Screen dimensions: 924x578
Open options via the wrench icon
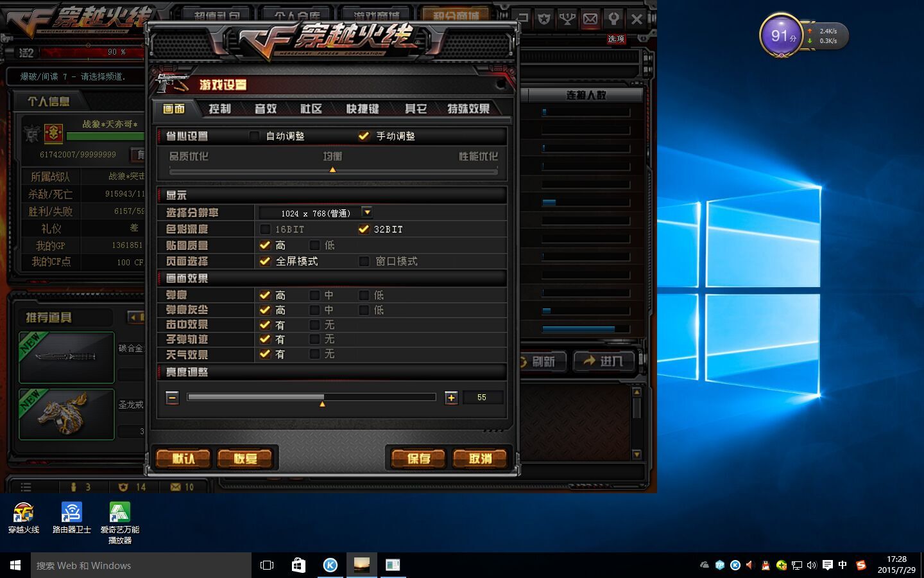[x=613, y=19]
